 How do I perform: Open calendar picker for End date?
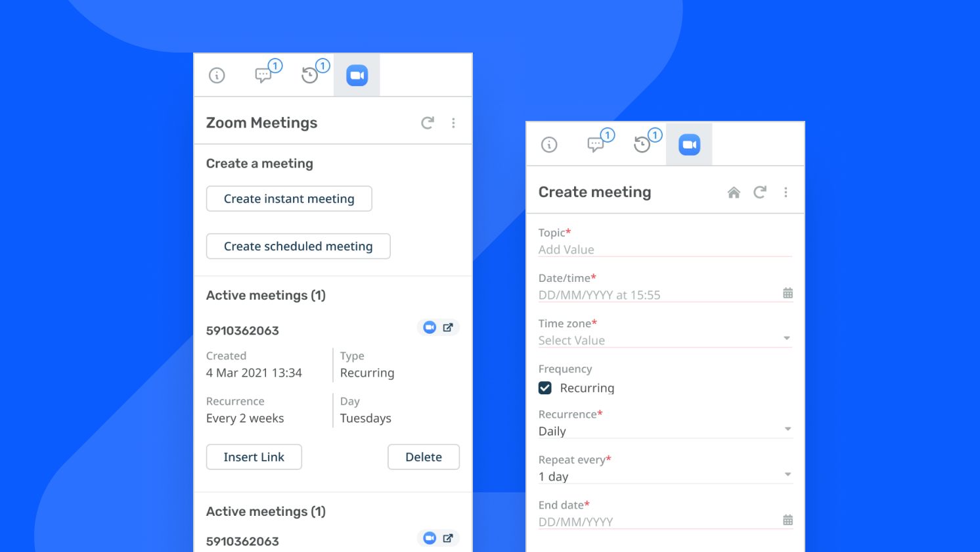tap(788, 520)
